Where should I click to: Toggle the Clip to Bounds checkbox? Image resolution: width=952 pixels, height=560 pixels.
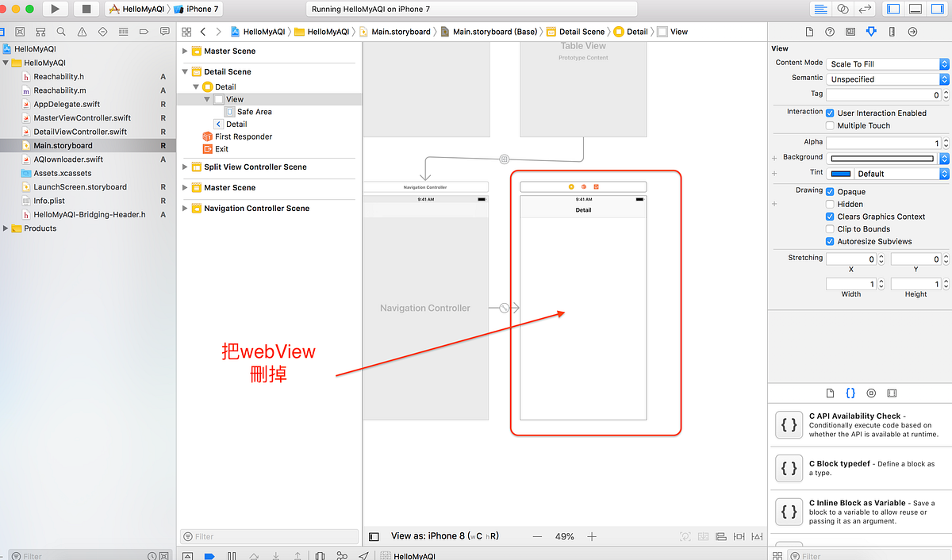[x=828, y=229]
